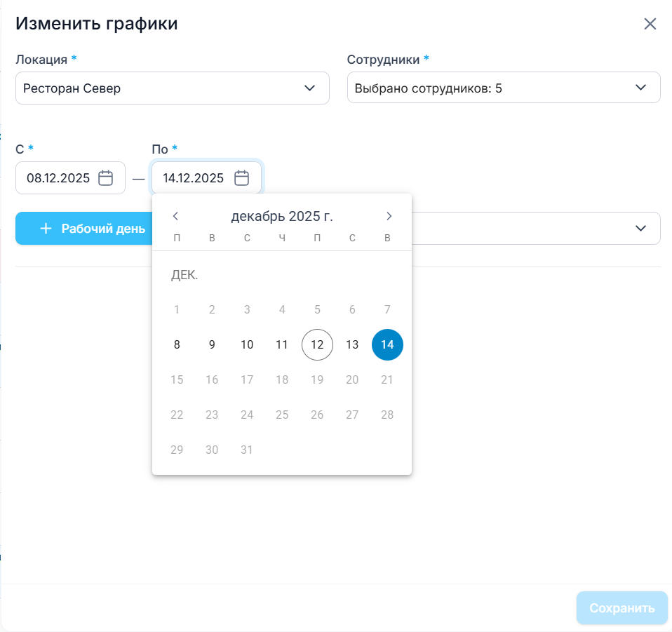The width and height of the screenshot is (672, 632).
Task: Close the Изменить графики dialog
Action: tap(650, 24)
